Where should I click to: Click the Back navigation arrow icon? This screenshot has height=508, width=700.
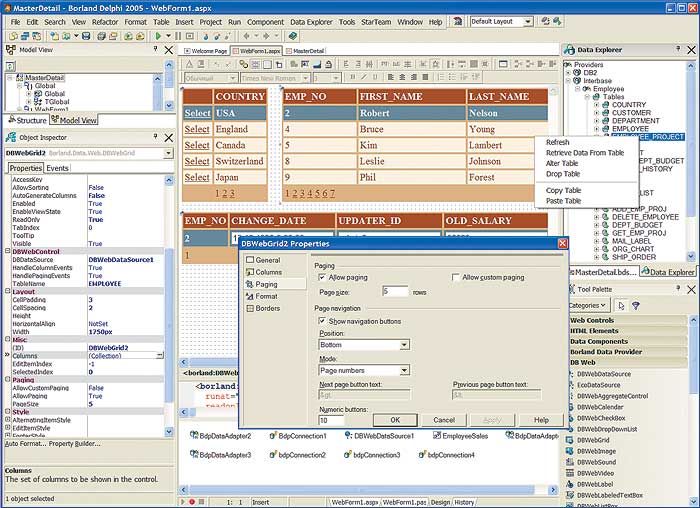246,36
